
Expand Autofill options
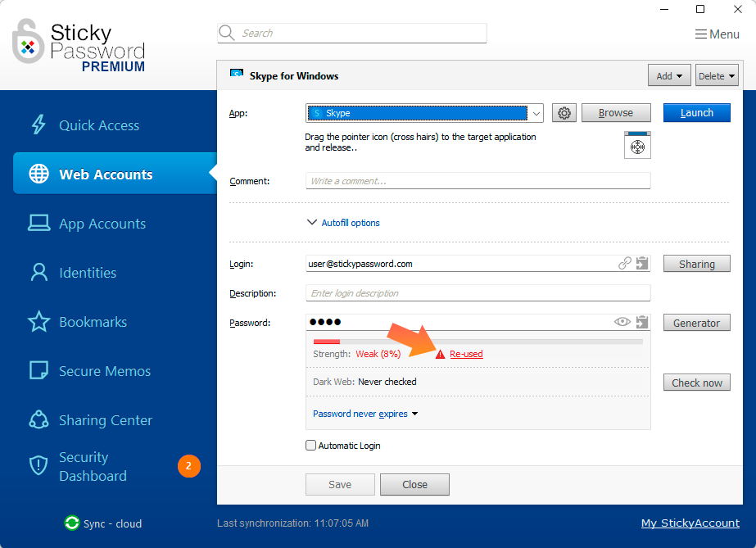(x=344, y=223)
